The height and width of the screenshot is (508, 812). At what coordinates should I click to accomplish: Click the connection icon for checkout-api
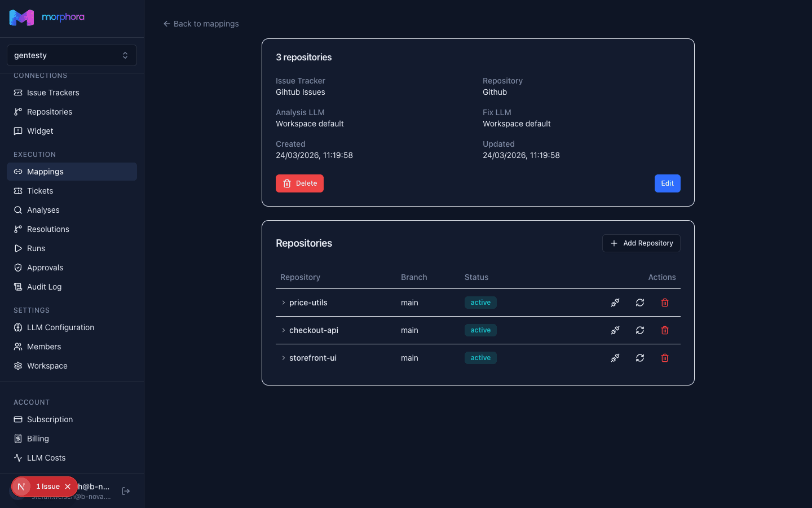pyautogui.click(x=615, y=330)
